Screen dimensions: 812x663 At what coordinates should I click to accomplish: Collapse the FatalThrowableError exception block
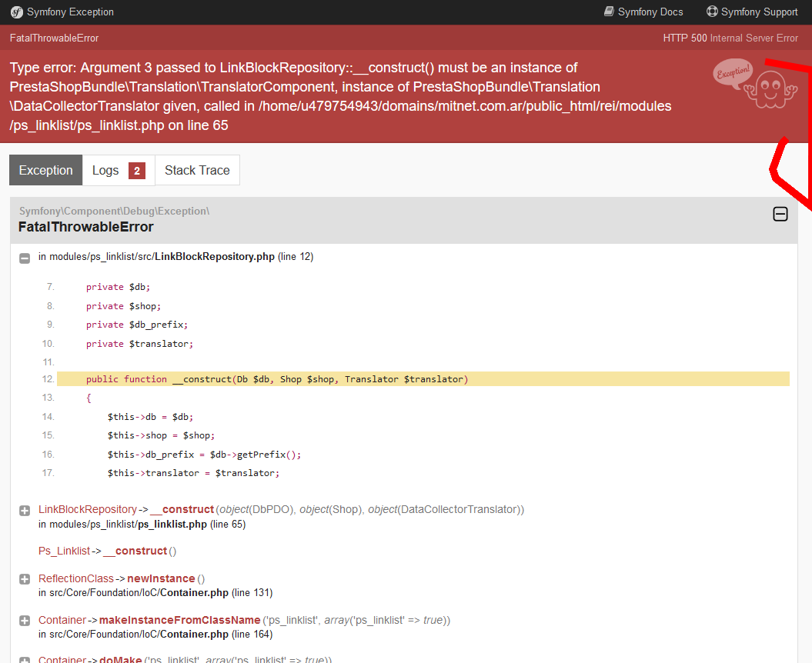tap(780, 214)
